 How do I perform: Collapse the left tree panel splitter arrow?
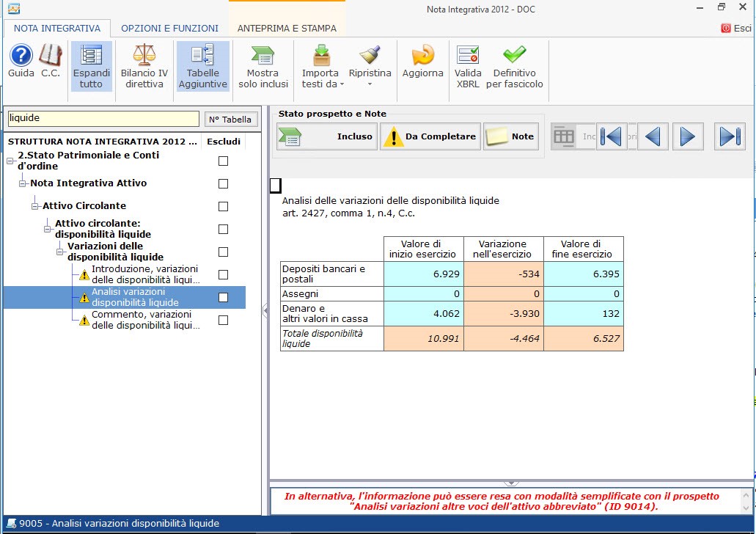click(x=265, y=310)
